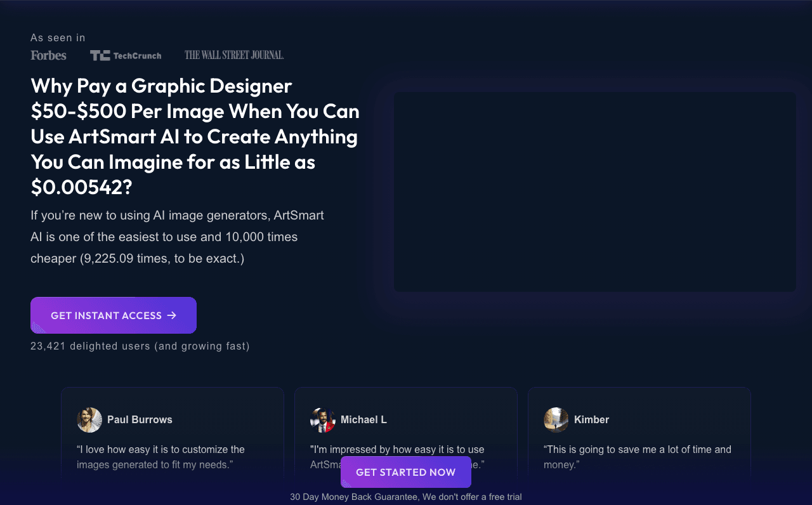The height and width of the screenshot is (505, 812).
Task: Click the Get Instant Access button
Action: click(x=114, y=315)
